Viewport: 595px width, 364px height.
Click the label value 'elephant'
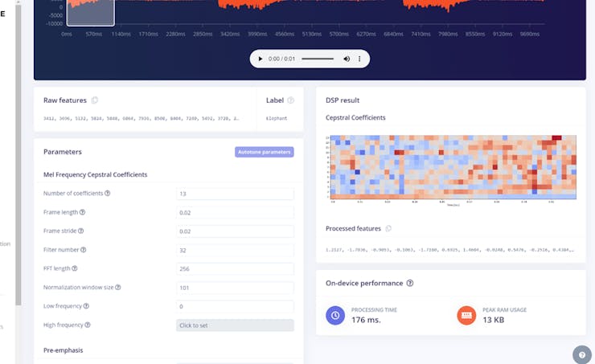(277, 119)
